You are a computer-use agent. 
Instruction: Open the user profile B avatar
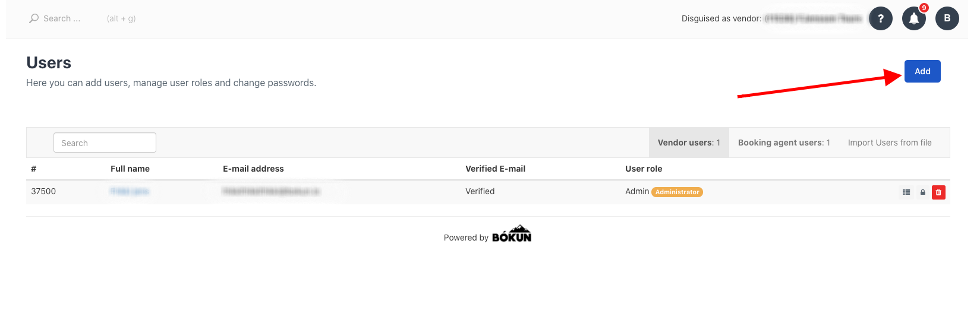tap(947, 18)
